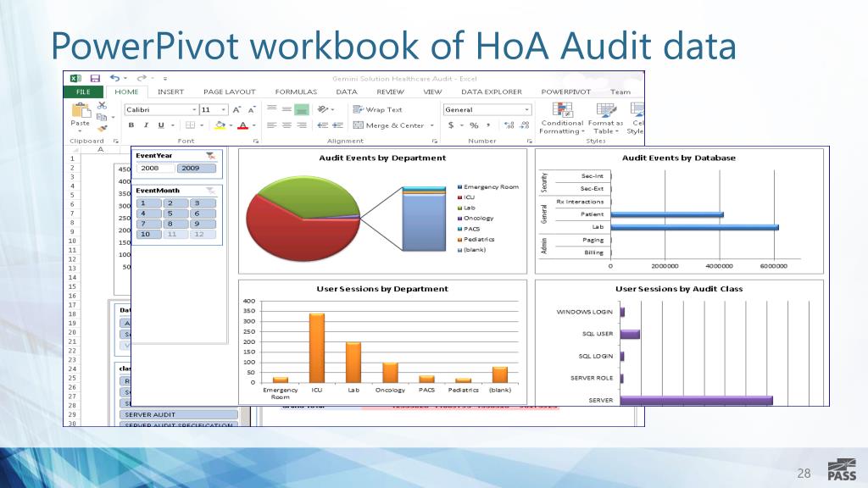
Task: Click the Copy icon in the Clipboard group
Action: coord(102,117)
